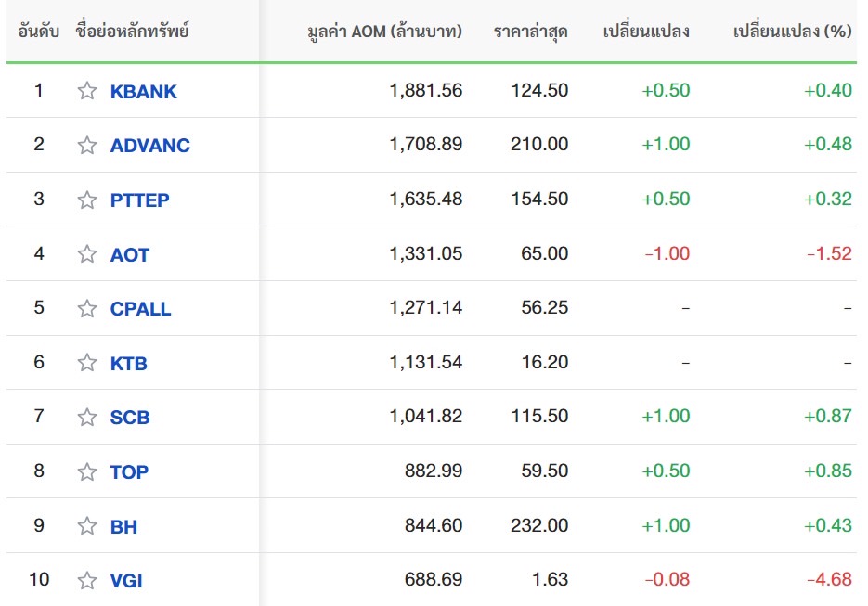Star KBANK as a favorite
The height and width of the screenshot is (606, 868).
click(x=87, y=91)
